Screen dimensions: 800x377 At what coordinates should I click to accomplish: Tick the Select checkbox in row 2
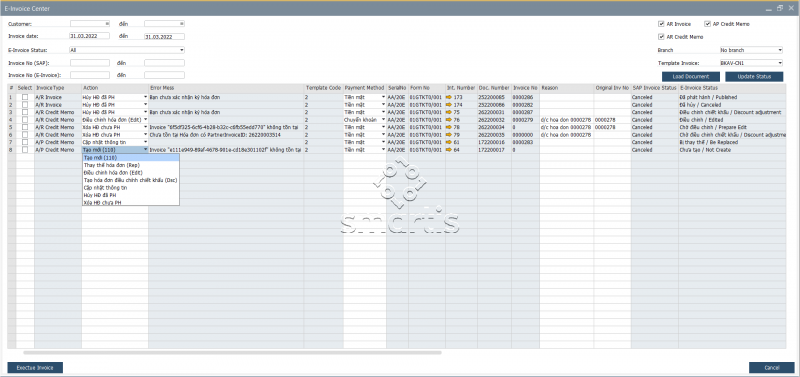pyautogui.click(x=24, y=105)
